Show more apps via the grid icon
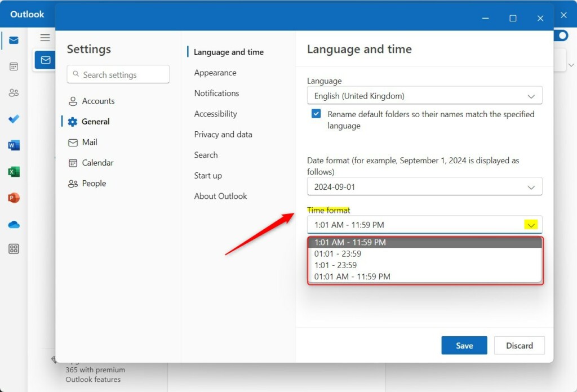The image size is (577, 392). (13, 248)
